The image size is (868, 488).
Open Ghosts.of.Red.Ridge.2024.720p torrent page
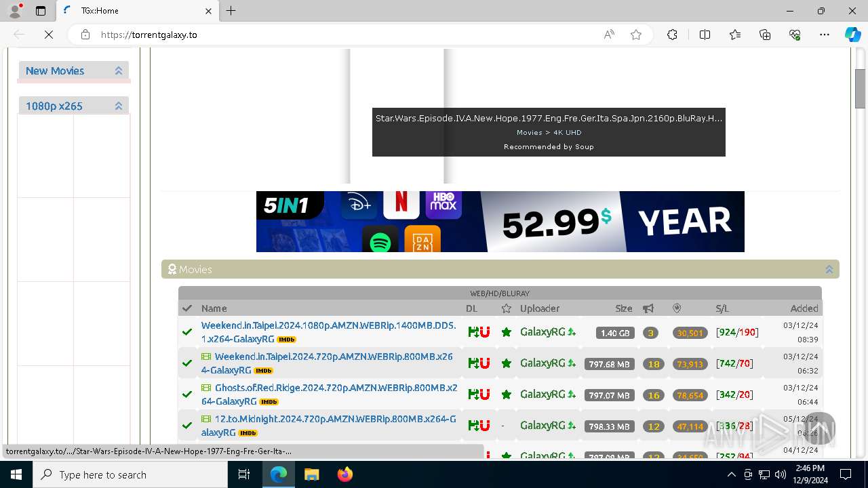tap(329, 394)
